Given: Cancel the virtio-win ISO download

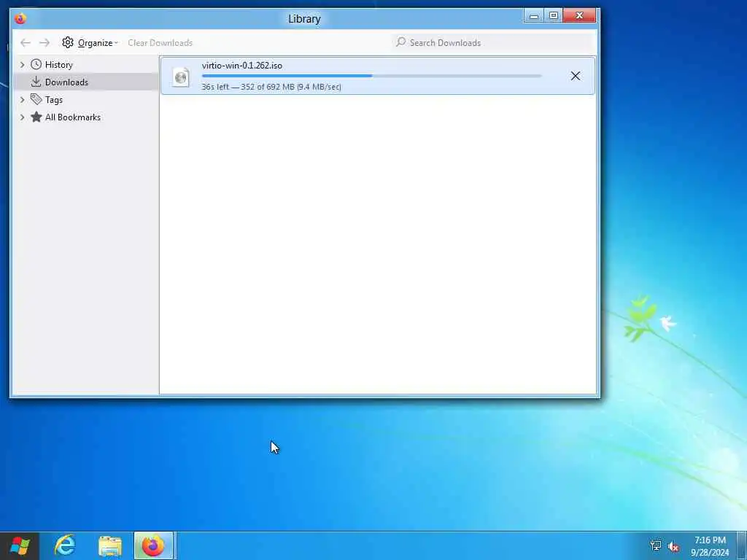Looking at the screenshot, I should coord(576,76).
